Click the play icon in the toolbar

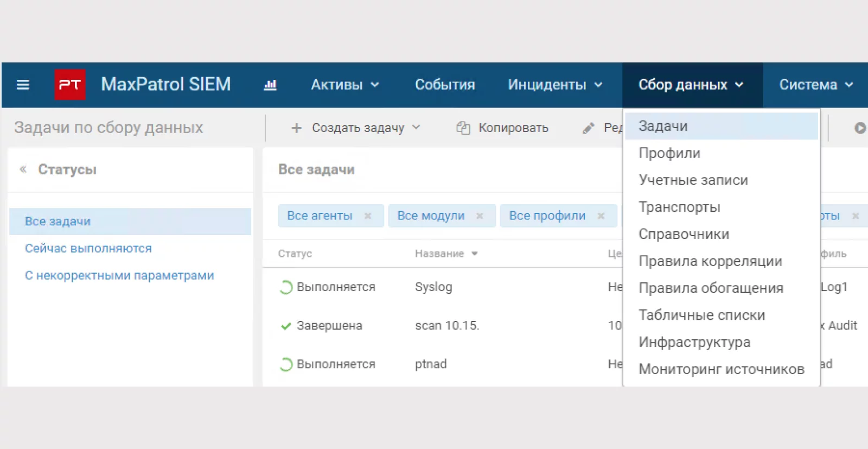[860, 128]
